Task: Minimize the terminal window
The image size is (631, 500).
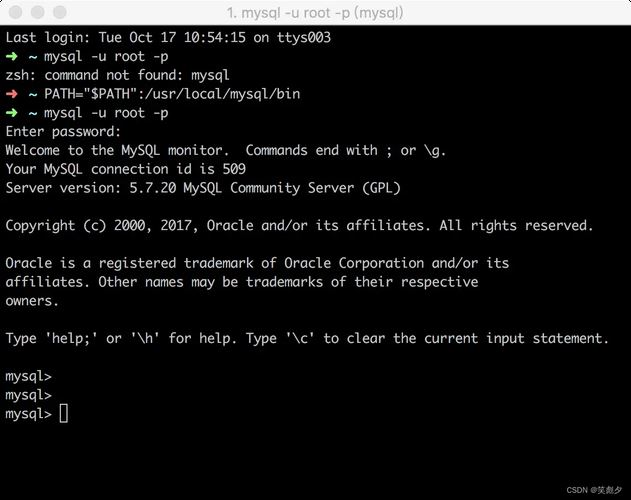Action: 37,12
